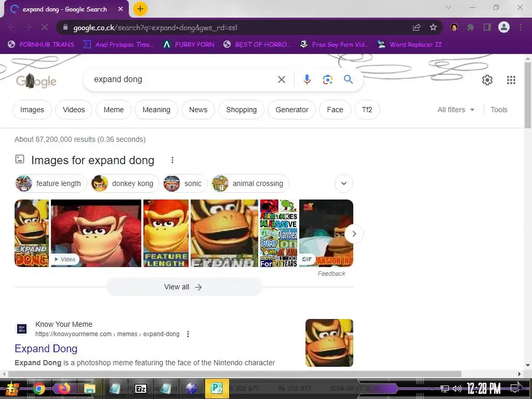The height and width of the screenshot is (399, 532).
Task: Open the taskbar clock 12:28 PM
Action: click(x=483, y=389)
